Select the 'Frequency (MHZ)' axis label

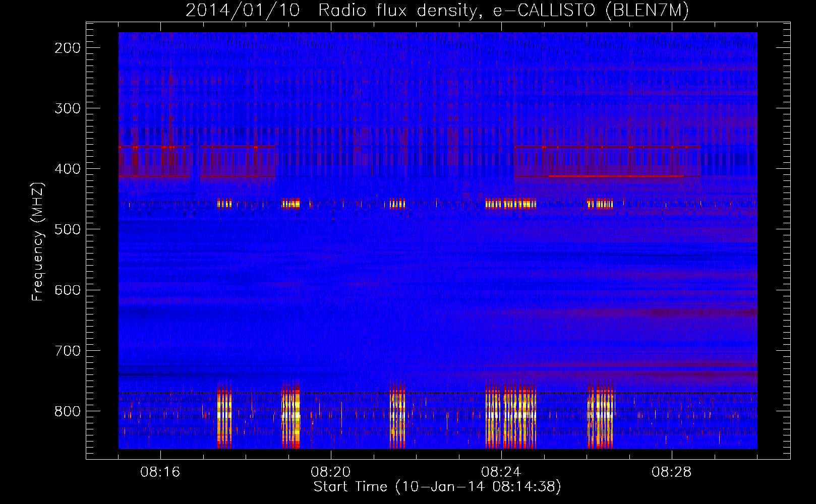pos(38,241)
